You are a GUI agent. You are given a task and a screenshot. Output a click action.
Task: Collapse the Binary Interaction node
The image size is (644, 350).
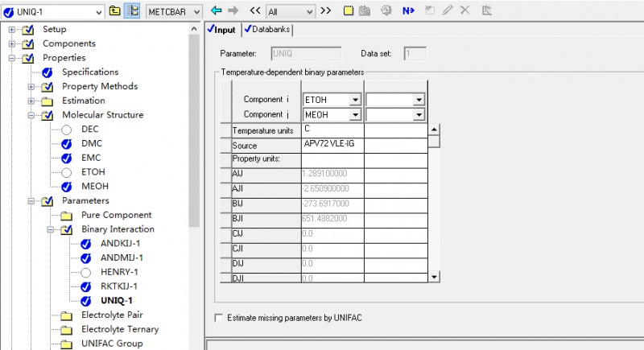[x=50, y=230]
